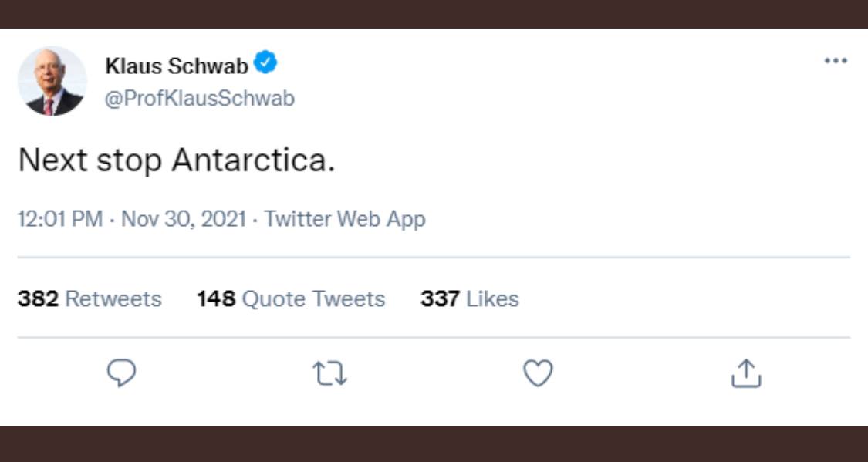Click the @ProfKlausSchwab handle
The image size is (868, 462).
tap(200, 99)
